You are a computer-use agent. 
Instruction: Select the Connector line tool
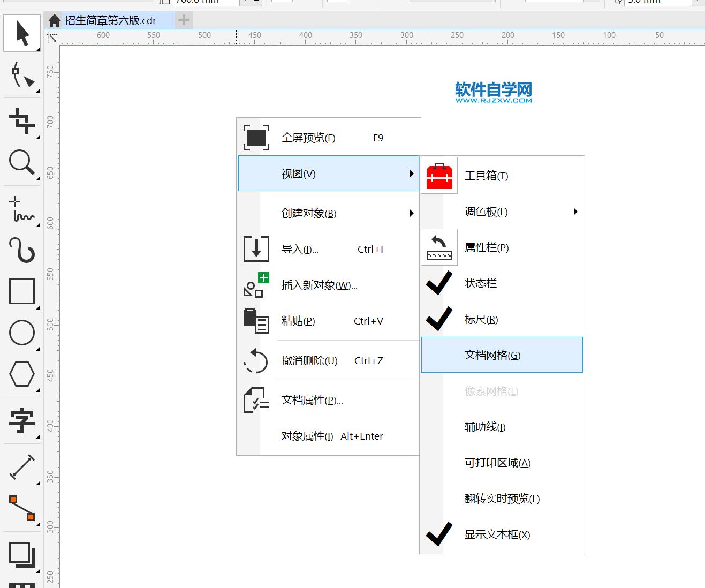pyautogui.click(x=22, y=508)
